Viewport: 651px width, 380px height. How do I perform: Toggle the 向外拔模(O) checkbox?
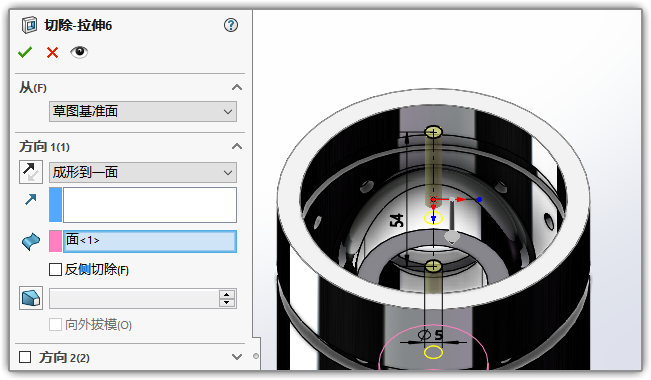55,324
